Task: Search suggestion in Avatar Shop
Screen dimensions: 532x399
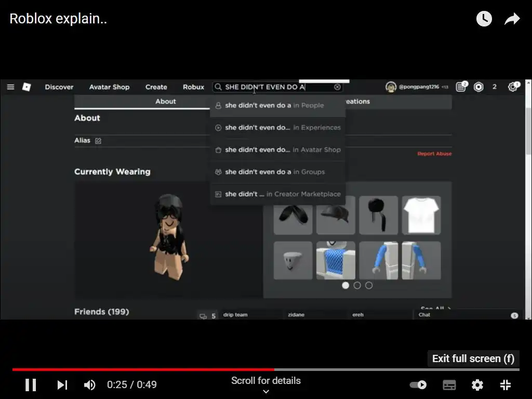Action: pos(277,150)
